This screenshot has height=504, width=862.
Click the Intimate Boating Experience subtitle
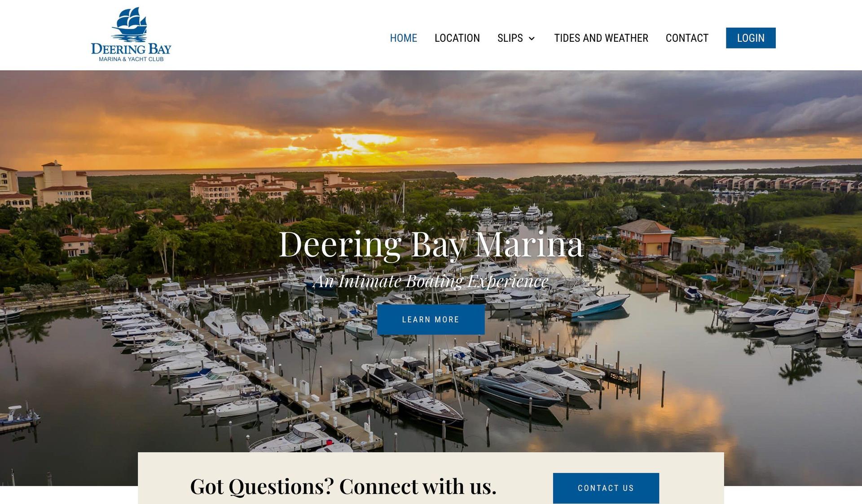click(x=431, y=281)
